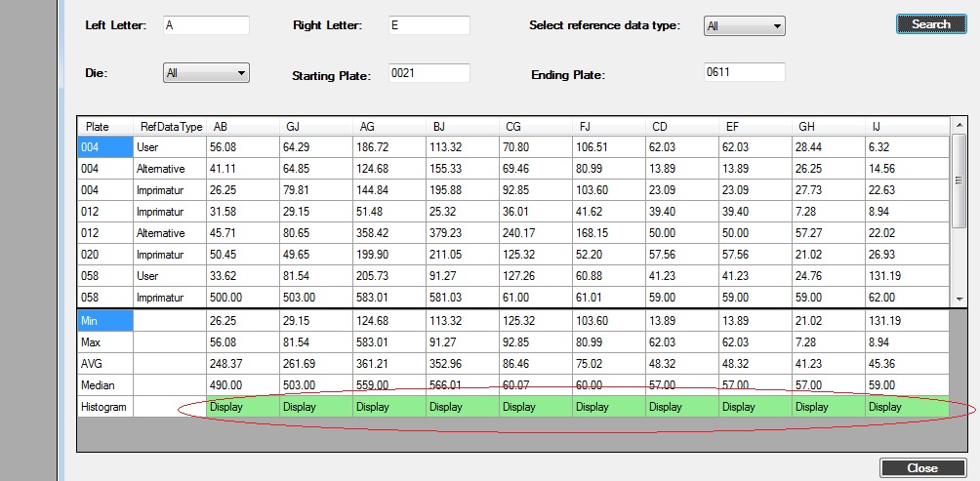Click cell value 195.88

(x=463, y=190)
